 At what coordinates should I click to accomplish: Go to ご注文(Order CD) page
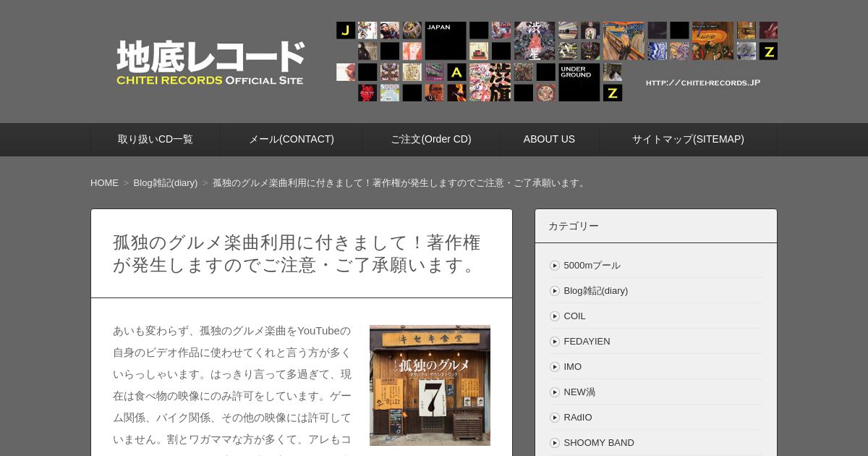(431, 139)
